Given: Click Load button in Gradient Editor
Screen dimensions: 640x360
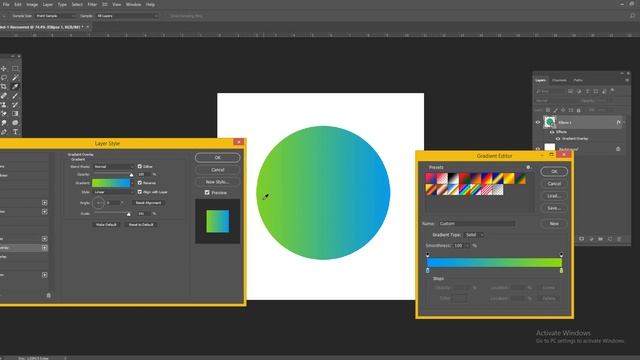Looking at the screenshot, I should [x=554, y=196].
